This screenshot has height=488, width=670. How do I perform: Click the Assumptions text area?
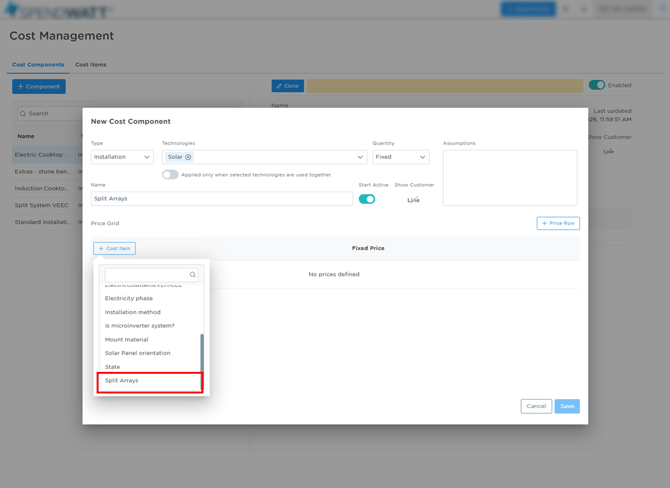coord(510,177)
